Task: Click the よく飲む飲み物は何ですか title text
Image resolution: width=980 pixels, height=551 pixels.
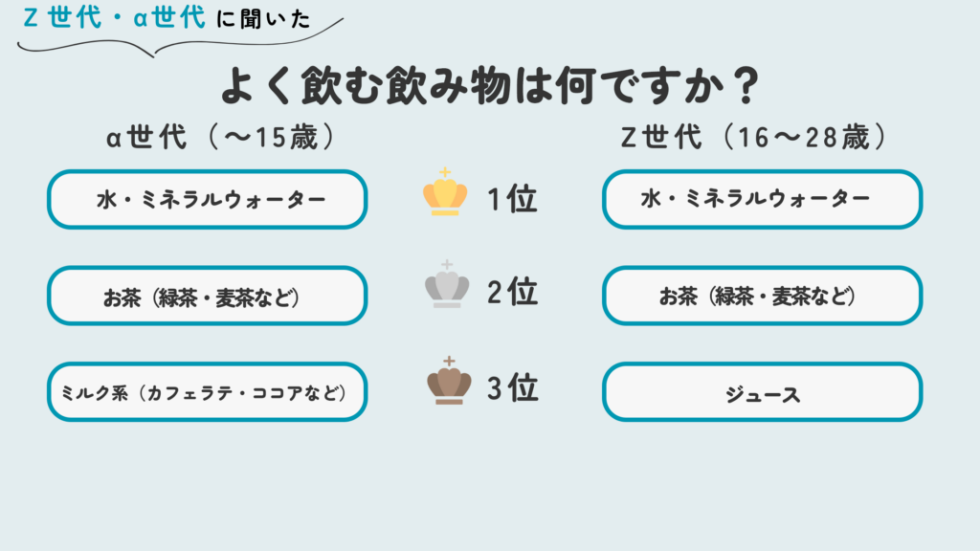Action: coord(469,88)
